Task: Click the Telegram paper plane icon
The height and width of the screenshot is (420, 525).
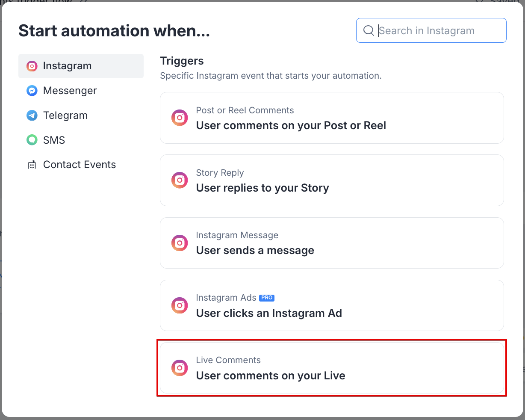Action: coord(32,115)
